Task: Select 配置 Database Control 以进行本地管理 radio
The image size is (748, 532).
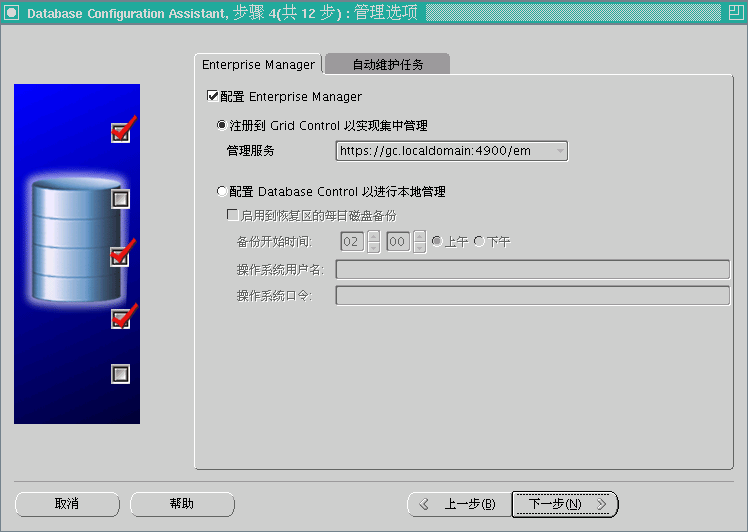Action: click(x=221, y=191)
